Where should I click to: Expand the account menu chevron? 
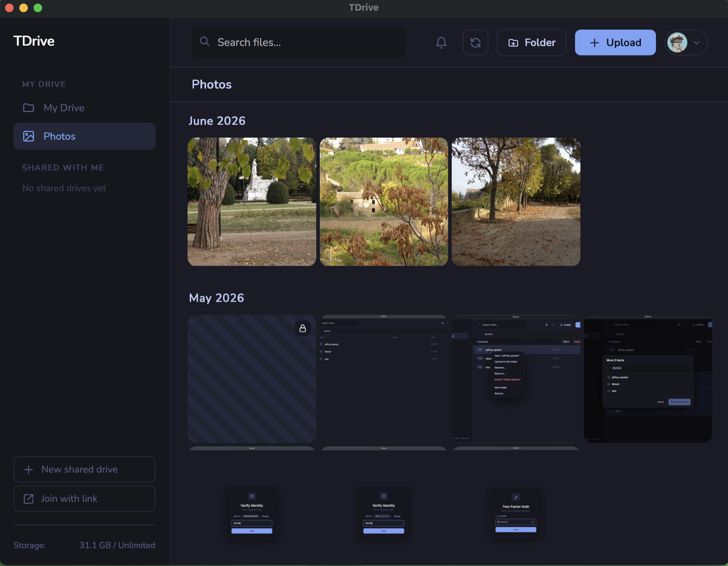[697, 43]
